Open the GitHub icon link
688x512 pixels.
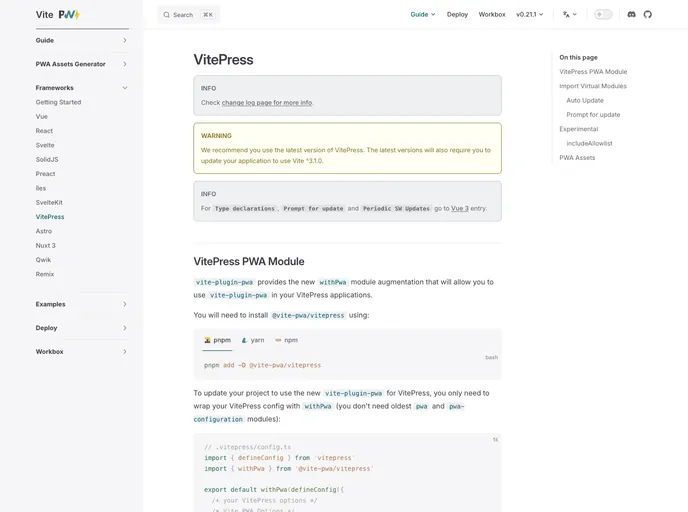tap(648, 14)
